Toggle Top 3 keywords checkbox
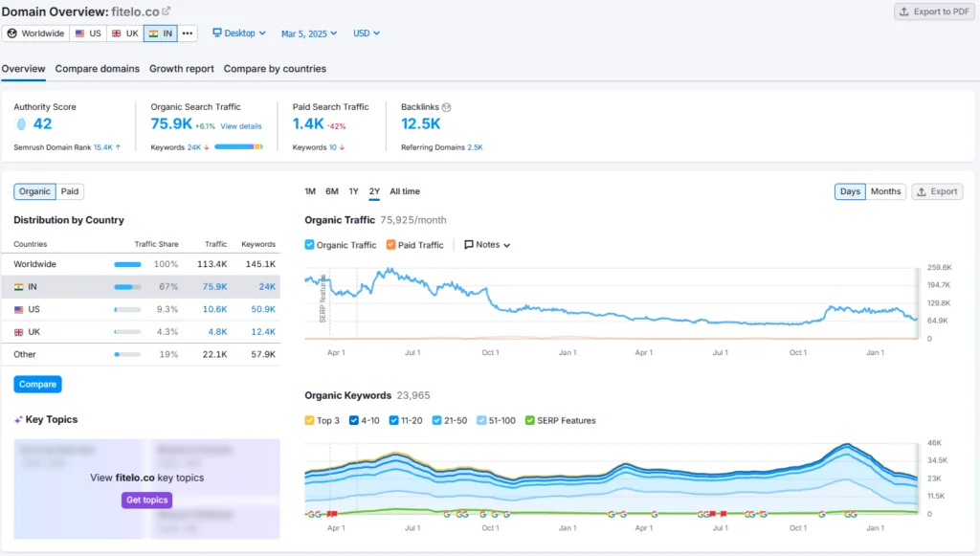980x556 pixels. [x=309, y=420]
